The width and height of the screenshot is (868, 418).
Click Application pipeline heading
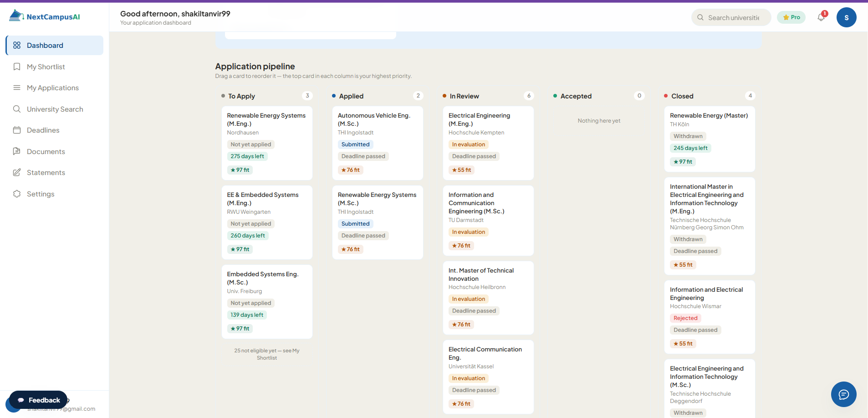click(255, 67)
